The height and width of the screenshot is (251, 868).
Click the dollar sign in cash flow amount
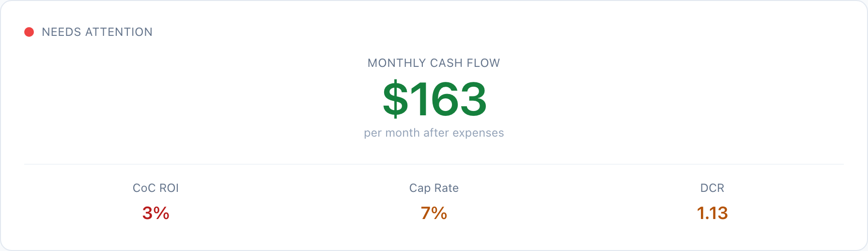pyautogui.click(x=395, y=99)
